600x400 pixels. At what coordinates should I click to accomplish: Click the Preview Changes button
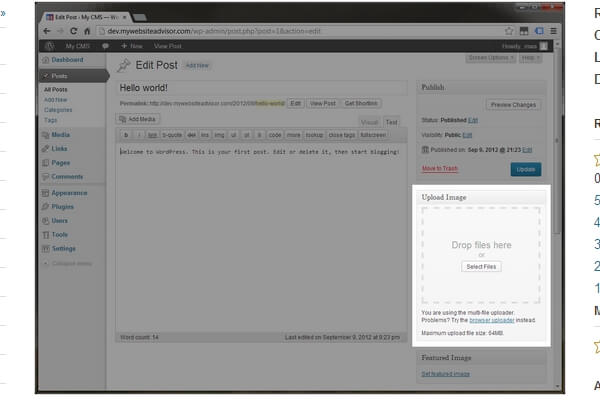(513, 105)
